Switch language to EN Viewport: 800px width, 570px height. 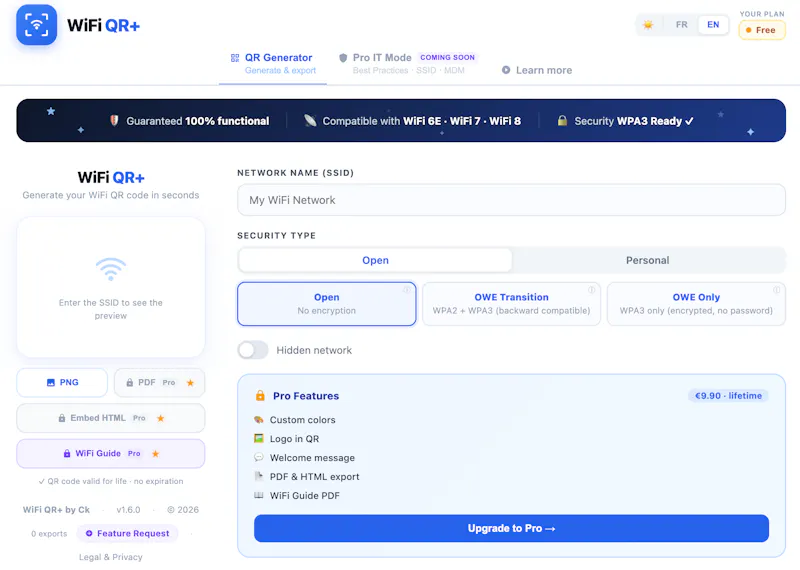click(713, 24)
